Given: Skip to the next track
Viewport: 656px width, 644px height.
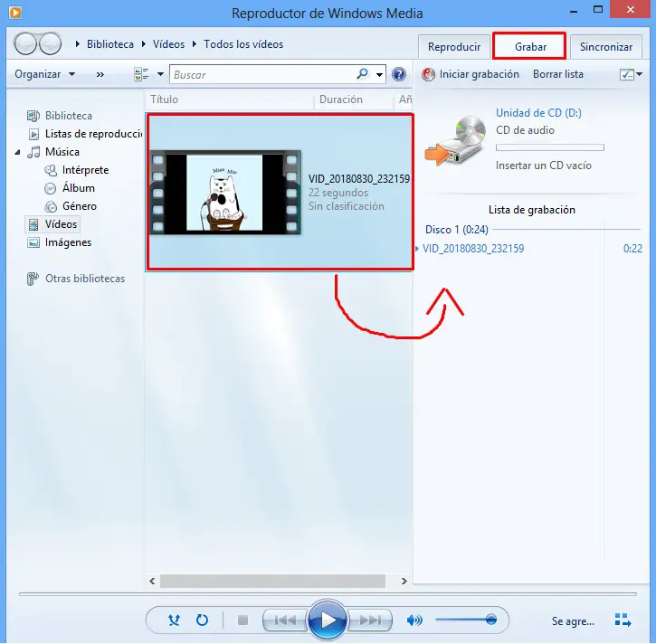Looking at the screenshot, I should [x=370, y=620].
